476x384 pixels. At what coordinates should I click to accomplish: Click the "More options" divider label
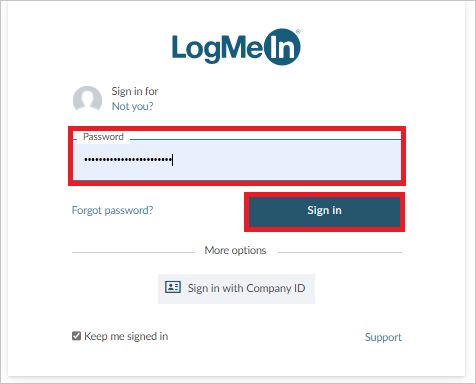[235, 250]
